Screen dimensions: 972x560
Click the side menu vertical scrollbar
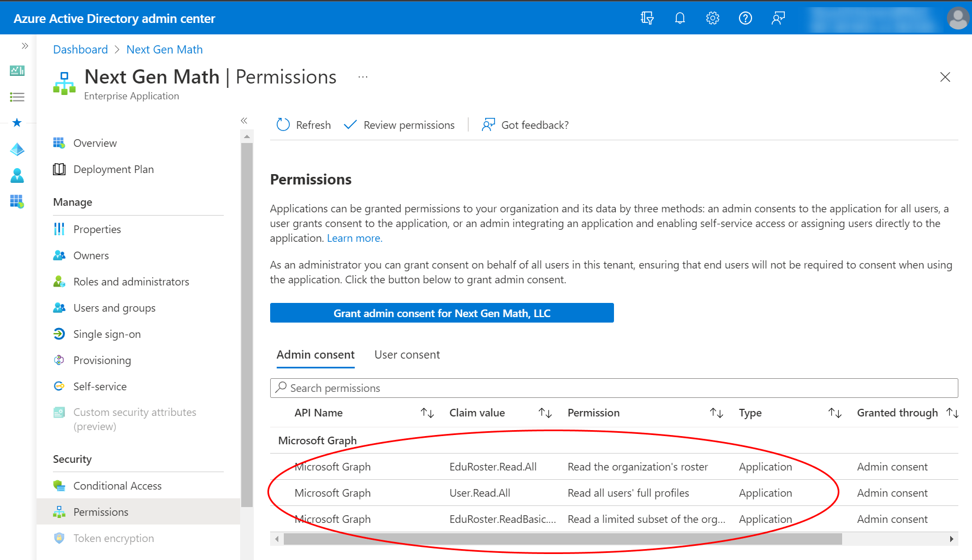pyautogui.click(x=247, y=325)
